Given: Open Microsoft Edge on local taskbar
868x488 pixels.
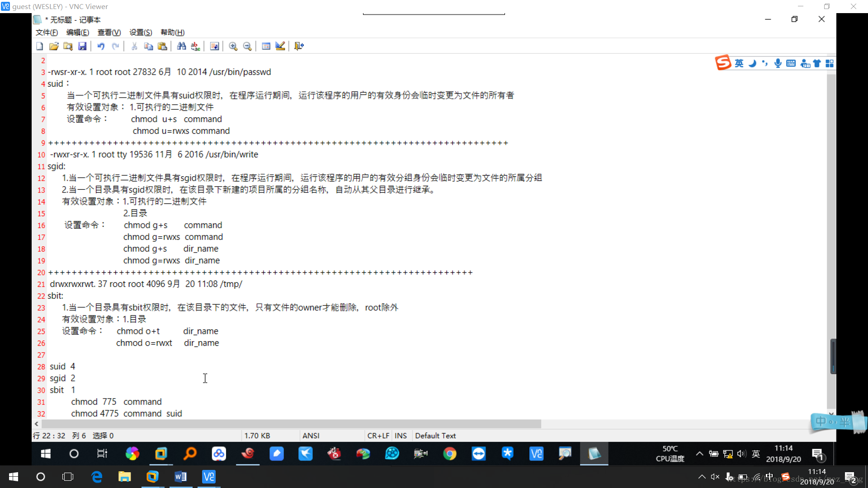Looking at the screenshot, I should coord(97,477).
